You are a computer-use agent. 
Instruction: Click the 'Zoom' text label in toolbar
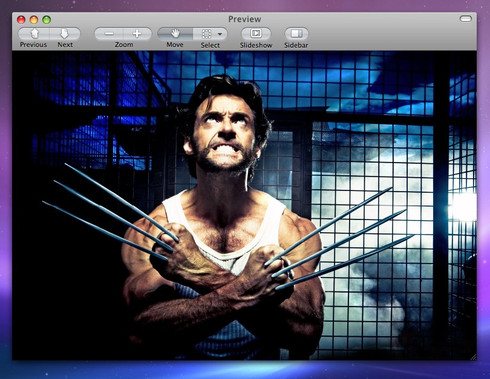click(124, 45)
